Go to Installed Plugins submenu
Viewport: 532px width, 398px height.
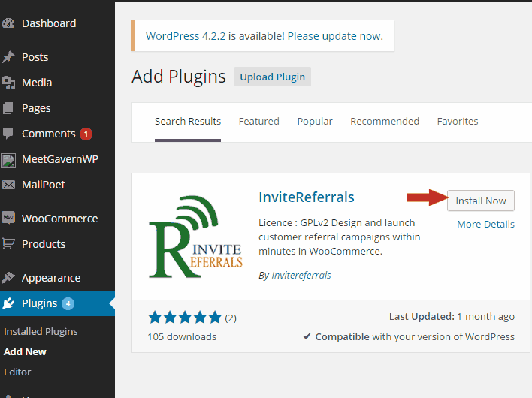tap(41, 331)
